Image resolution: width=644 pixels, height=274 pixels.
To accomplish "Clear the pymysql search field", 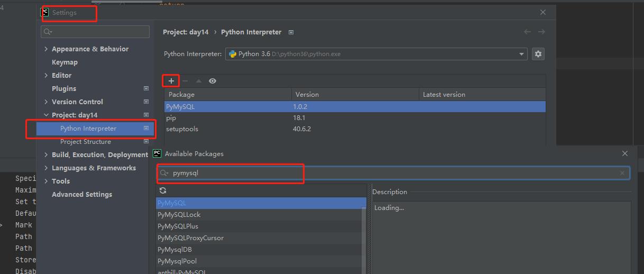I will (x=622, y=173).
